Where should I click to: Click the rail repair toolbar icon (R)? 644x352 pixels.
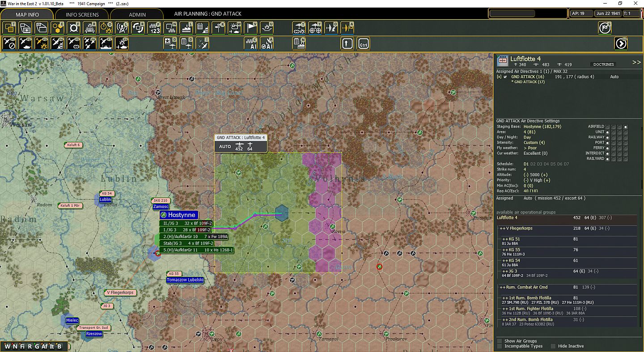tap(89, 28)
